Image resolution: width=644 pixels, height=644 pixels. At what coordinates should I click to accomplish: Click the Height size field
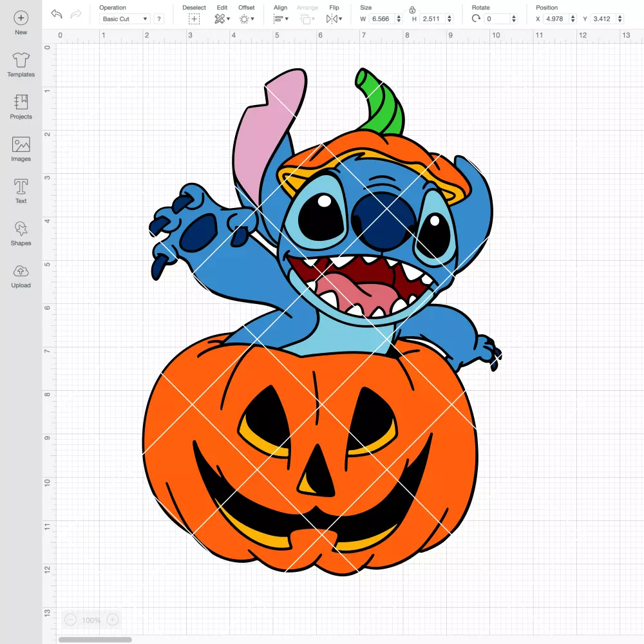pyautogui.click(x=431, y=19)
